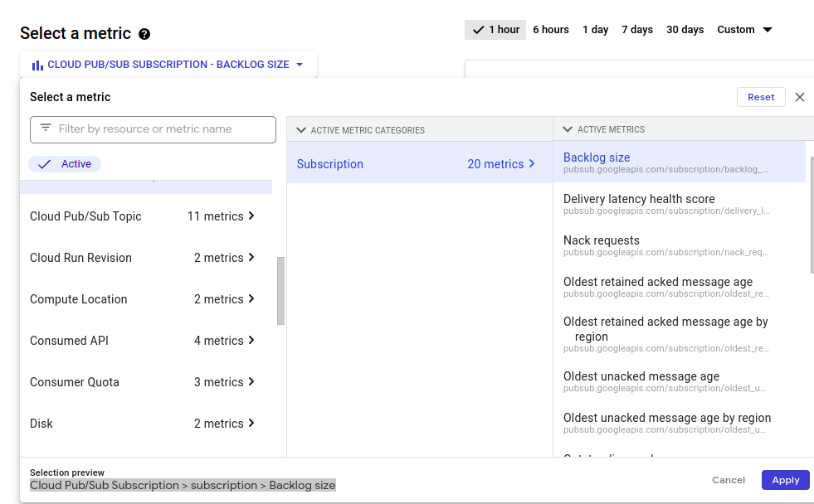Open the Custom time range dropdown
814x504 pixels.
coord(743,29)
